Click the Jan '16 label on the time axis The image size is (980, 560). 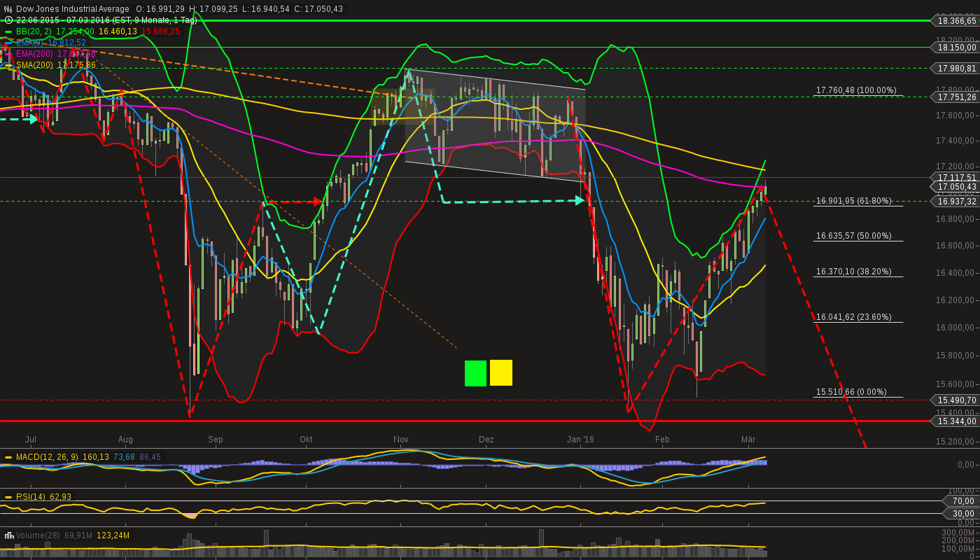[580, 440]
